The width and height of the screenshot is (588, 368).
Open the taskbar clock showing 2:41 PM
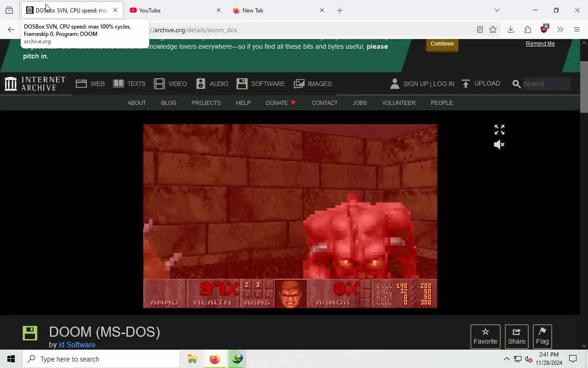(x=549, y=359)
